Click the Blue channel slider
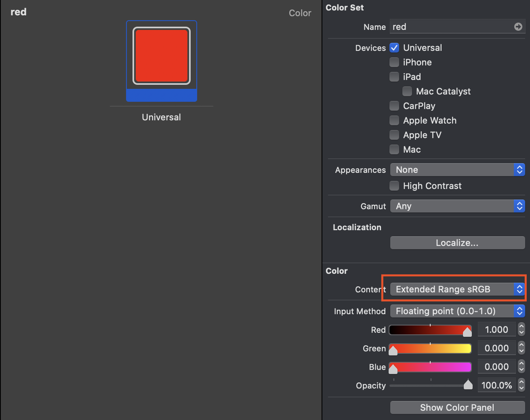530x420 pixels. [430, 367]
